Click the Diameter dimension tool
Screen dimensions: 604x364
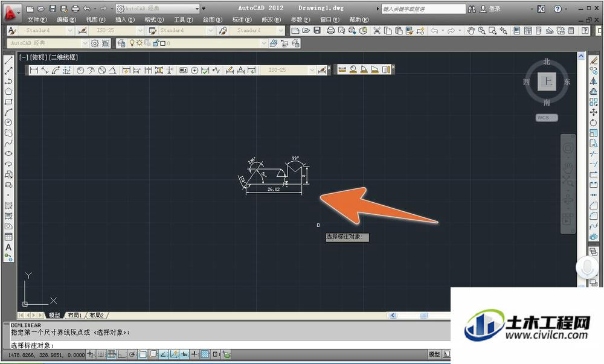tap(101, 70)
